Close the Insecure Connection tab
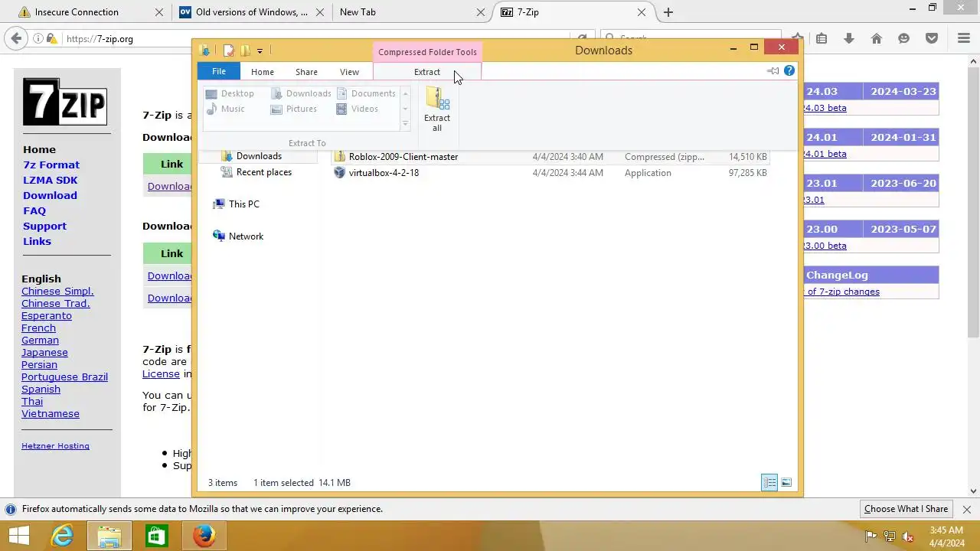Image resolution: width=980 pixels, height=551 pixels. tap(159, 12)
